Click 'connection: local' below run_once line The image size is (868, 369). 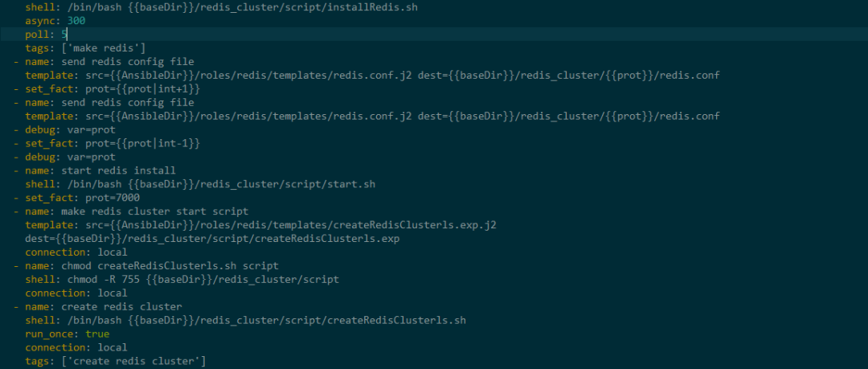point(76,347)
